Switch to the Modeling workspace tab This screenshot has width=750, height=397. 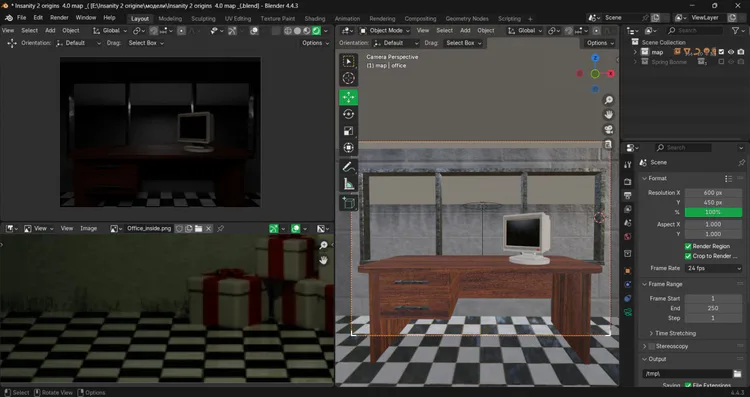tap(170, 19)
